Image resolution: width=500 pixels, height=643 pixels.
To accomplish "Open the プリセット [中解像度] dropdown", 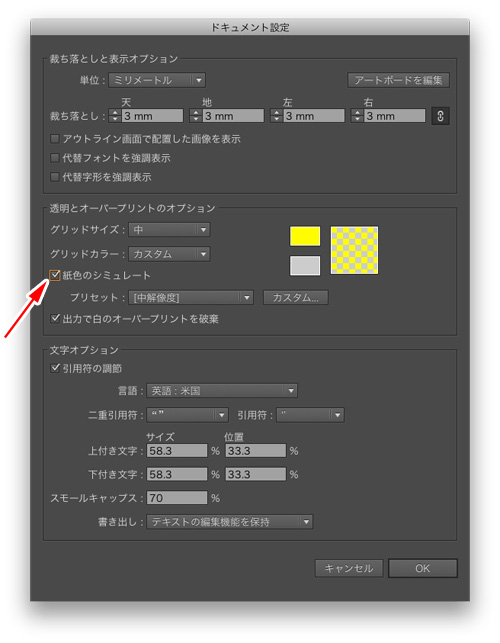I will pos(191,297).
